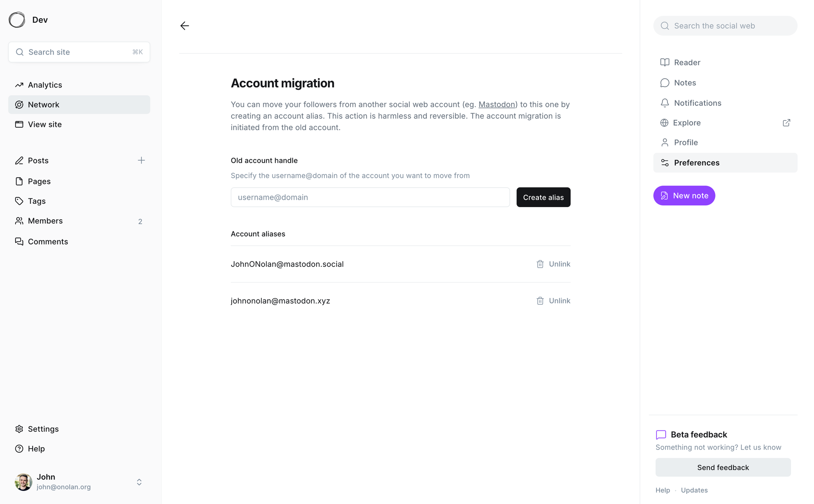This screenshot has width=814, height=504.
Task: Focus the Search the social web field
Action: pos(725,26)
